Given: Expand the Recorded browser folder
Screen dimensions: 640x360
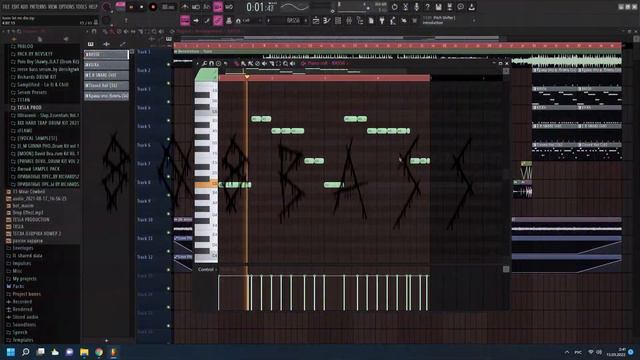Looking at the screenshot, I should pyautogui.click(x=19, y=302).
